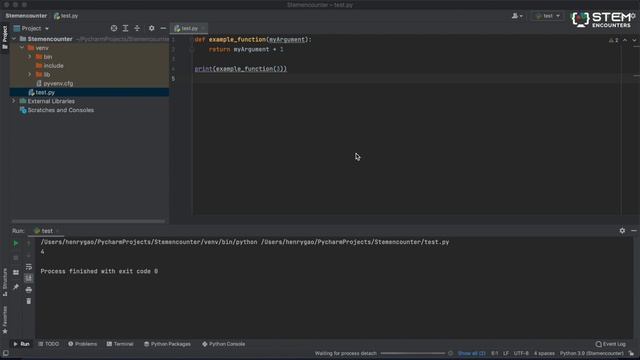
Task: Open Project view dropdown
Action: pyautogui.click(x=31, y=28)
